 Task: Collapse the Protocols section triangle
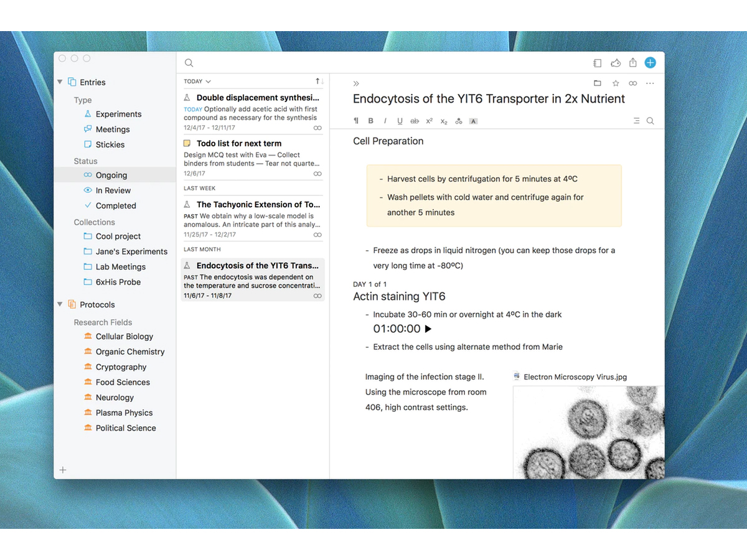[60, 304]
